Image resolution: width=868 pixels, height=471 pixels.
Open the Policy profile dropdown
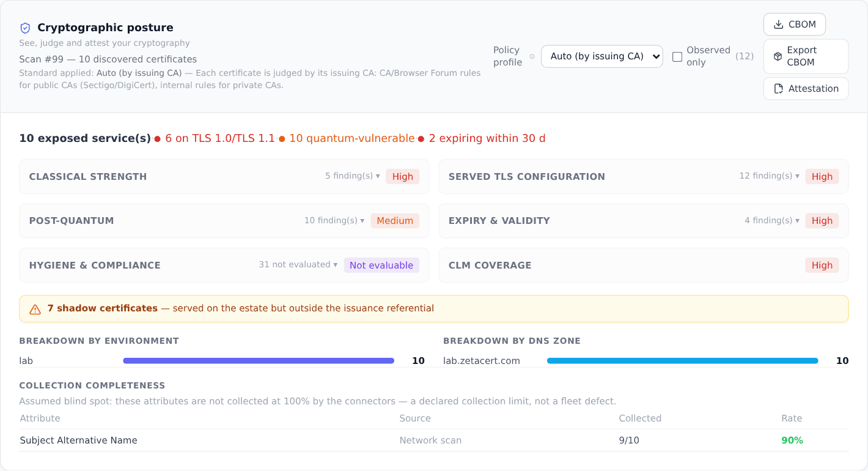602,56
